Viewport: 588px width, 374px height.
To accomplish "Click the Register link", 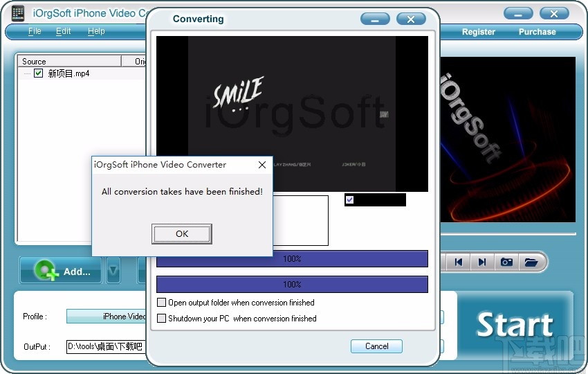I will click(x=479, y=32).
